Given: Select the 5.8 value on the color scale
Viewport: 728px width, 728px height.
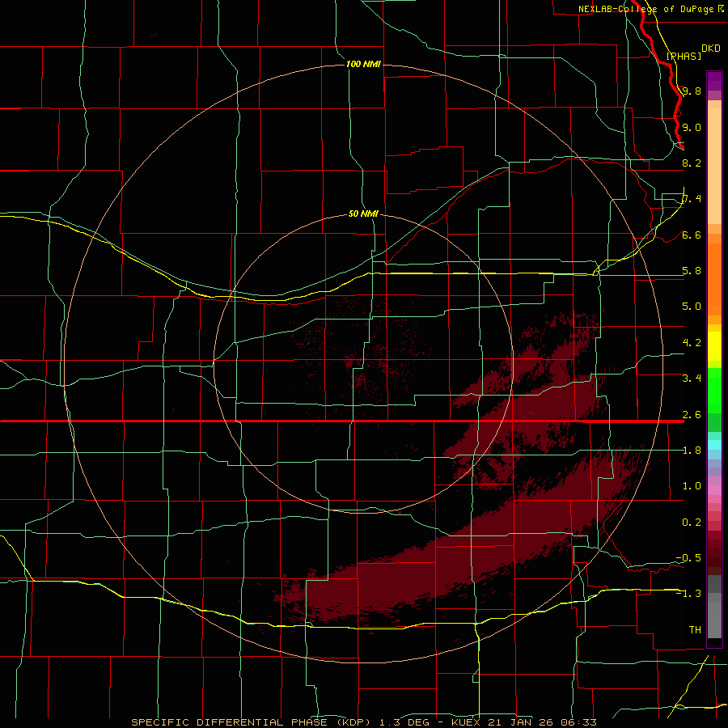Looking at the screenshot, I should click(692, 271).
